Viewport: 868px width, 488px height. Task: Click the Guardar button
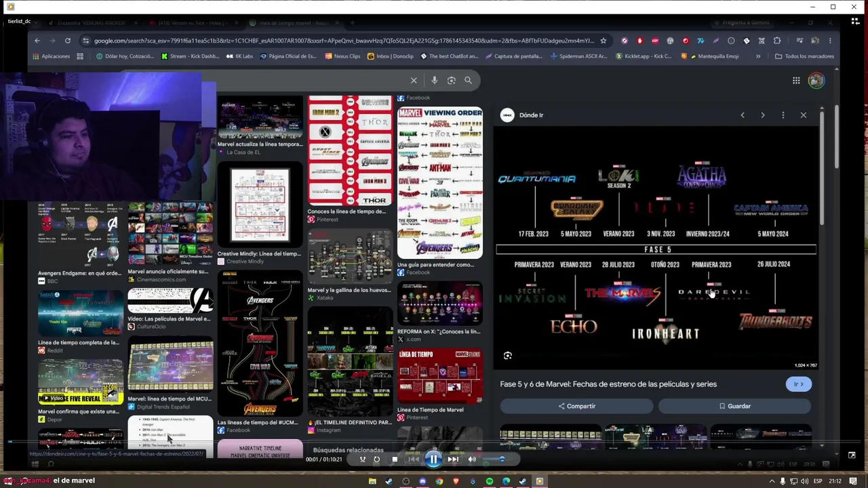click(735, 406)
